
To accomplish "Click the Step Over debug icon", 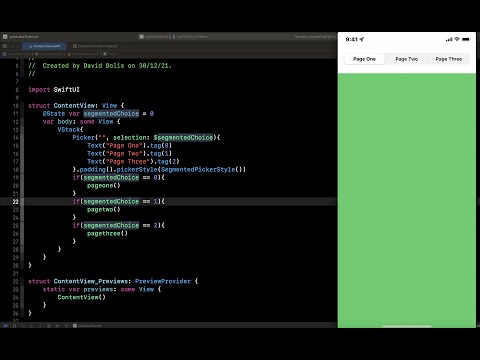I will [x=23, y=326].
